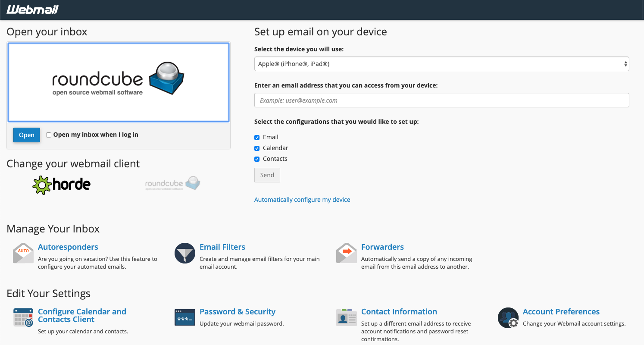Uncheck the Calendar configuration checkbox
The image size is (644, 345).
(x=257, y=148)
